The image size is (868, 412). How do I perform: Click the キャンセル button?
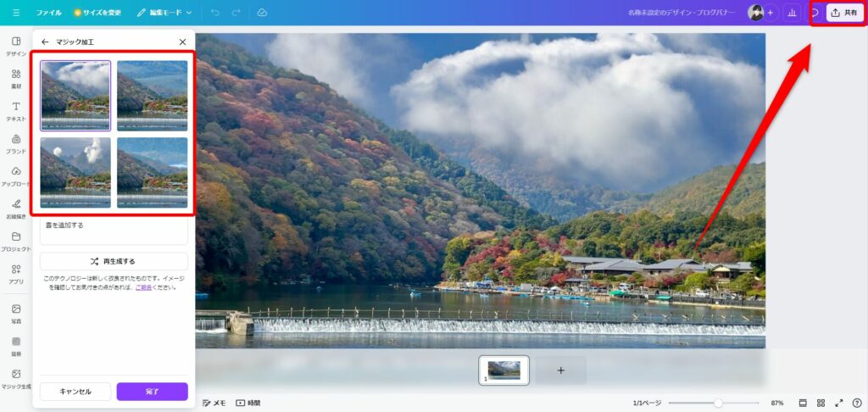(75, 392)
